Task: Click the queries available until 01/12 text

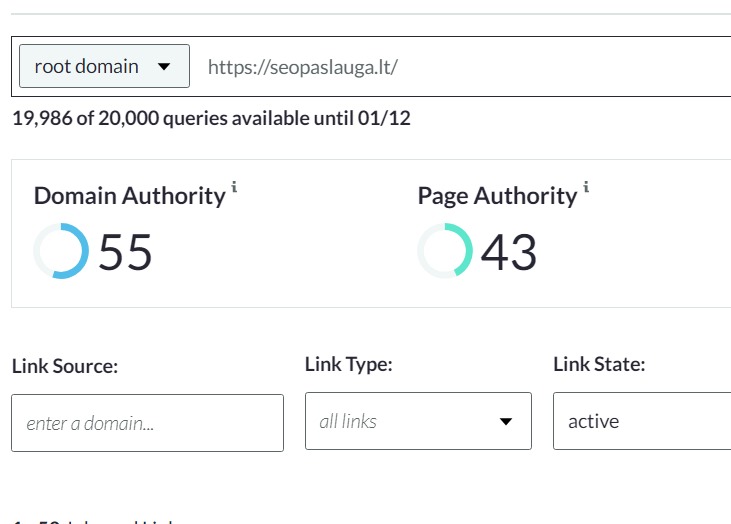Action: pyautogui.click(x=211, y=119)
